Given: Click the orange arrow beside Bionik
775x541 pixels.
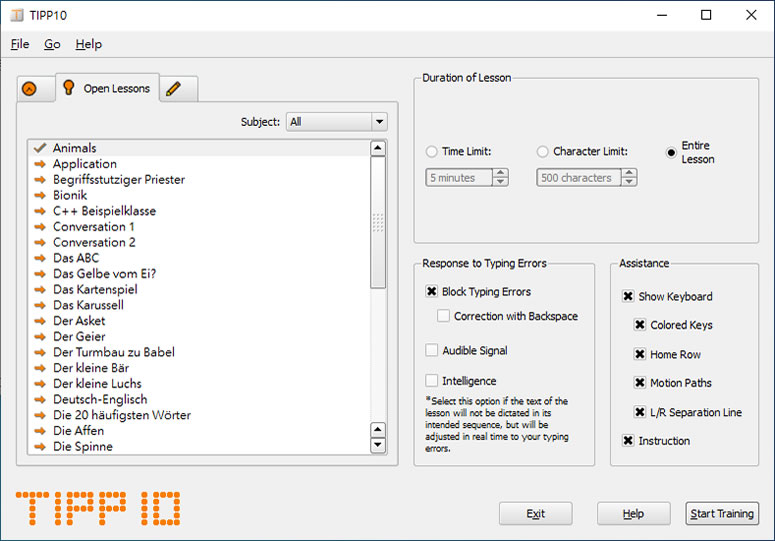Looking at the screenshot, I should pyautogui.click(x=40, y=195).
